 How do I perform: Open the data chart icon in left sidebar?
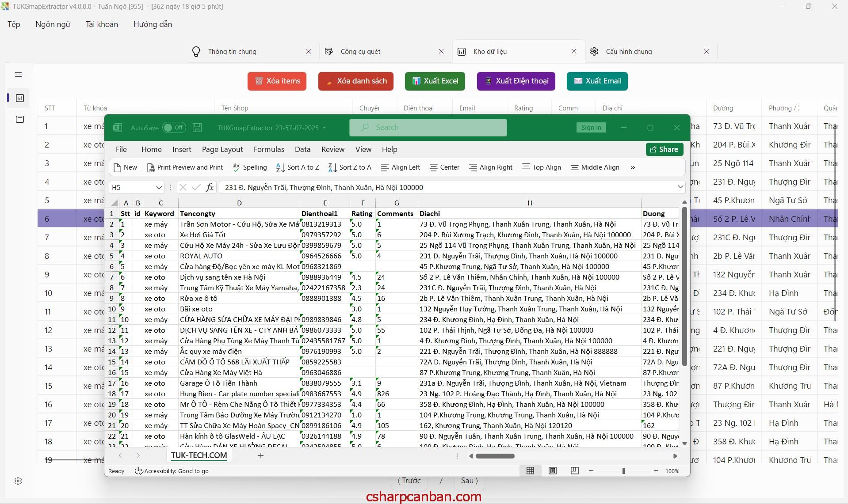pyautogui.click(x=20, y=98)
